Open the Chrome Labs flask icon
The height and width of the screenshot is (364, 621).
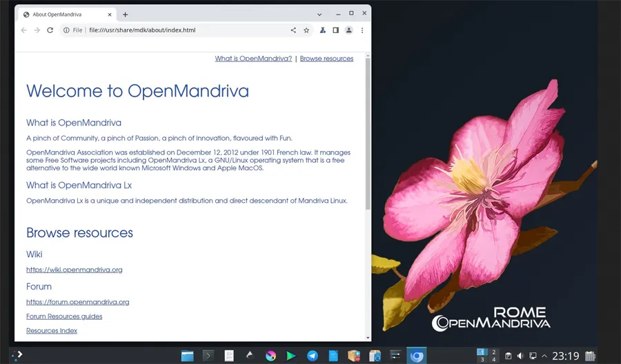[x=323, y=30]
